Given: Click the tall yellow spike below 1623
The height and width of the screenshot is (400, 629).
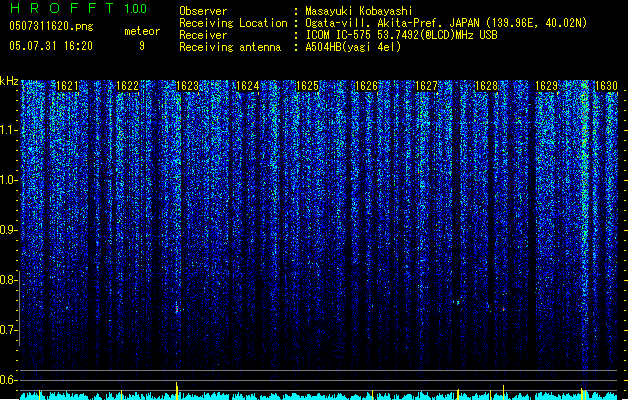Looking at the screenshot, I should [x=177, y=389].
